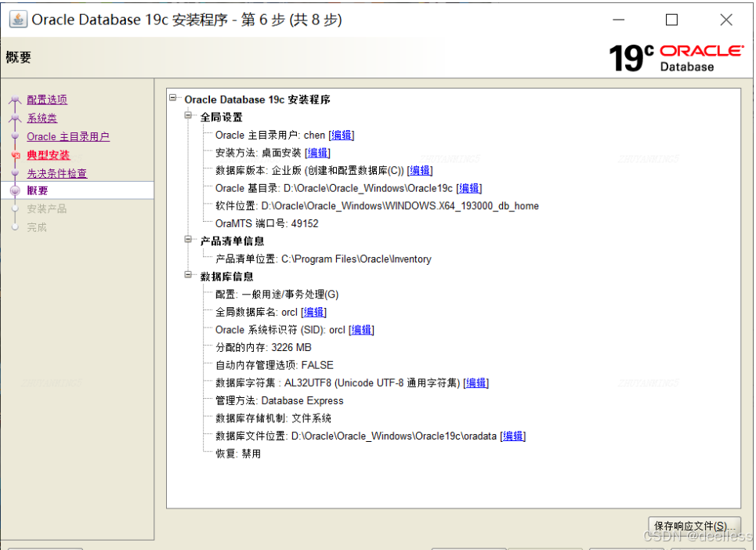
Task: Collapse the 全局设置 section
Action: 188,115
